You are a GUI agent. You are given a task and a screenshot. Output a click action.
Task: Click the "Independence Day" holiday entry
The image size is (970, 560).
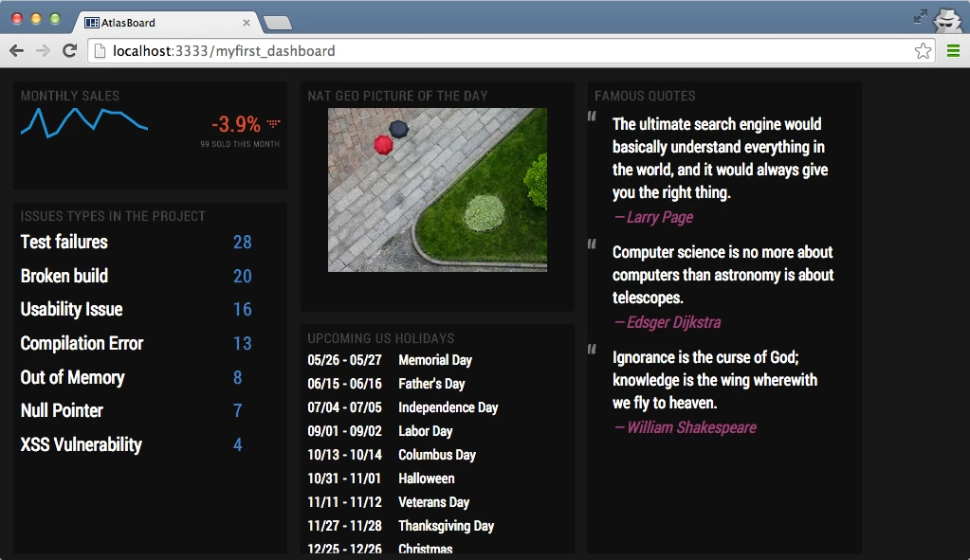coord(448,407)
